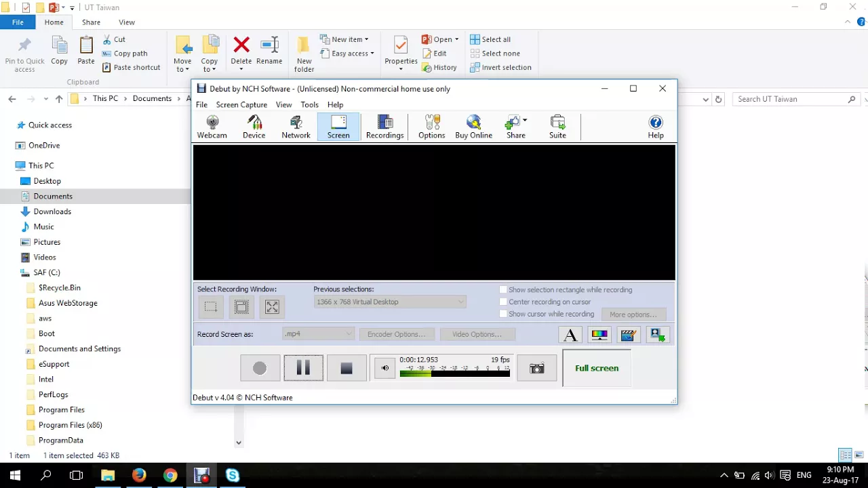Click Buy Online in Debut toolbar
This screenshot has height=488, width=868.
[x=473, y=127]
